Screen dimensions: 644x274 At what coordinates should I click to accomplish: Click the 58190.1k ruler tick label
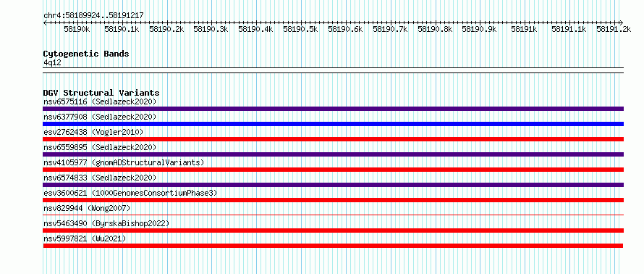click(122, 29)
